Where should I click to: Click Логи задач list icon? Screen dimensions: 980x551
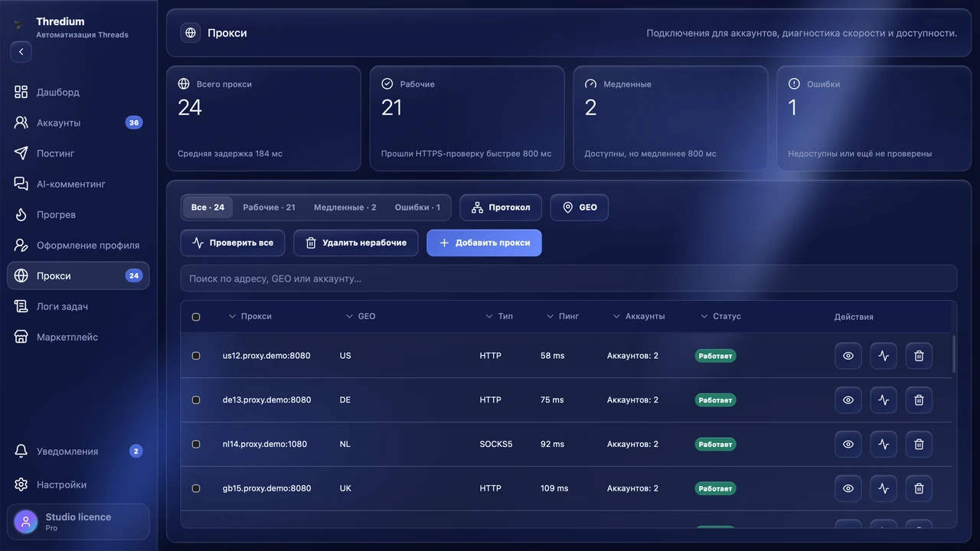coord(21,306)
